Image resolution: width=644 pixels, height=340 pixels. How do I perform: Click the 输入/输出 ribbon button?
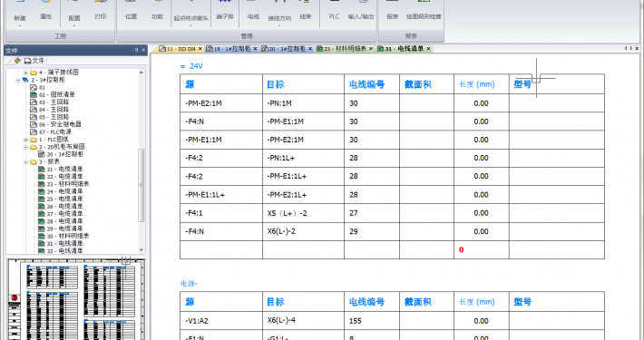(361, 16)
